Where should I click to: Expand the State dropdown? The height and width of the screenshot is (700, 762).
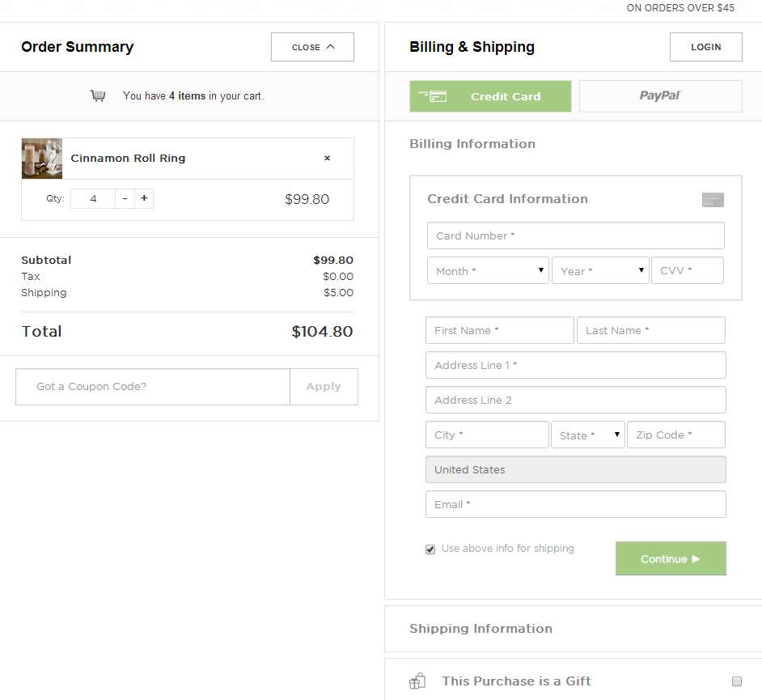click(588, 435)
